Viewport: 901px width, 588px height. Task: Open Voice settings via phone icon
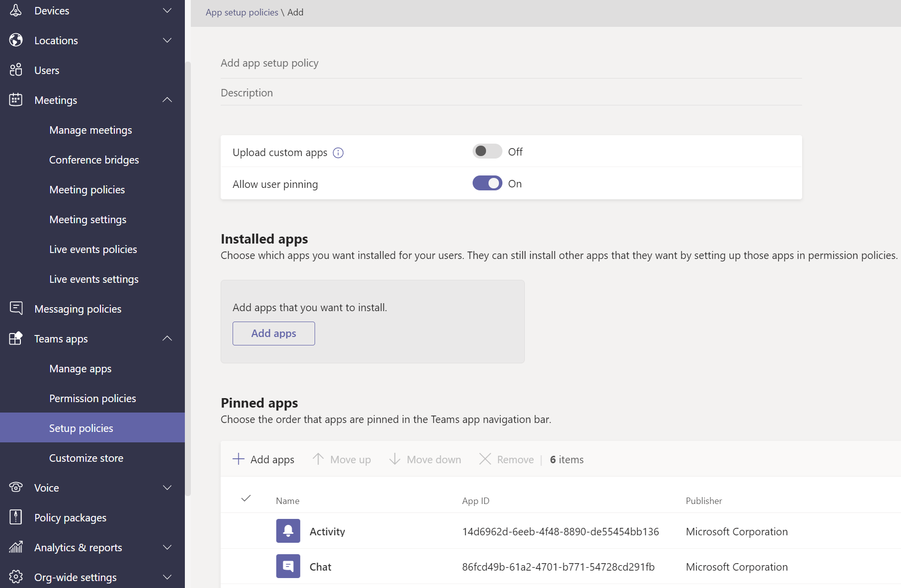pos(15,487)
